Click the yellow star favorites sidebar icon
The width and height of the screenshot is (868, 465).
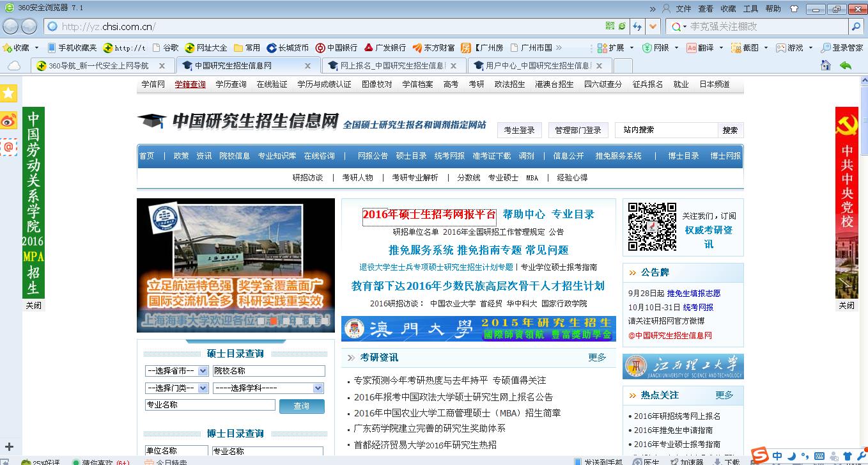pyautogui.click(x=8, y=93)
